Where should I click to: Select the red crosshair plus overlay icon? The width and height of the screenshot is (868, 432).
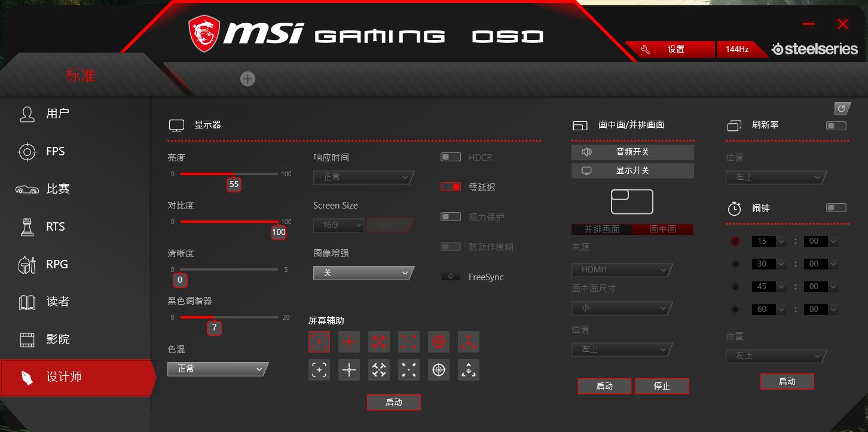pyautogui.click(x=349, y=341)
